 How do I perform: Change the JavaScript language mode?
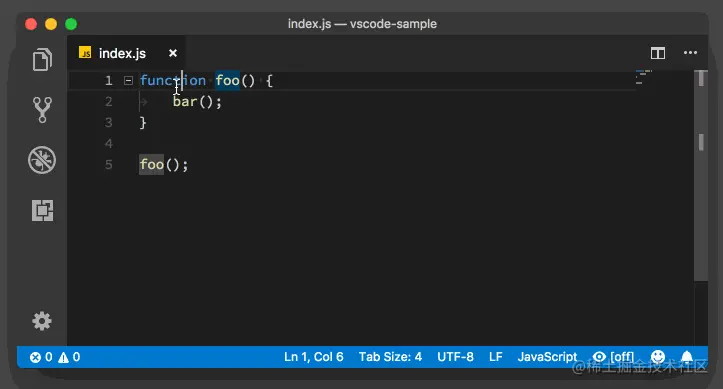(547, 357)
